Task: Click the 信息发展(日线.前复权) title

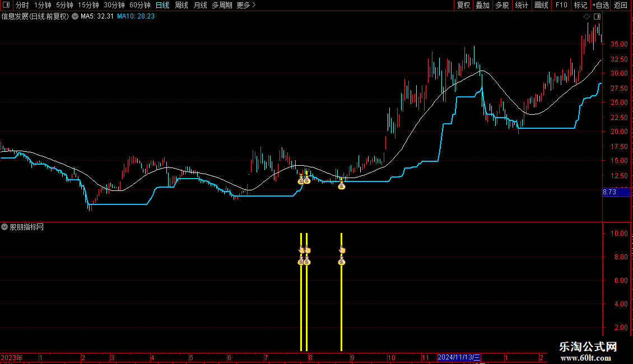Action: point(35,17)
